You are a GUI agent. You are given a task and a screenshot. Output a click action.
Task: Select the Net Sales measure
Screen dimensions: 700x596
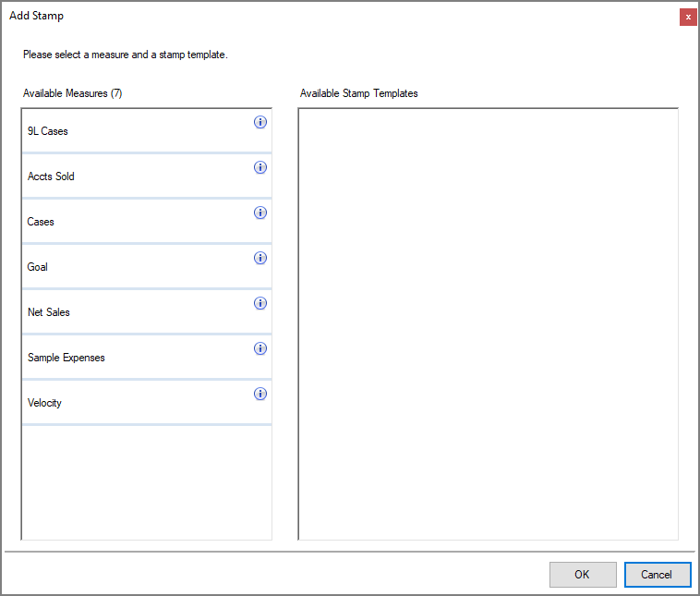147,311
